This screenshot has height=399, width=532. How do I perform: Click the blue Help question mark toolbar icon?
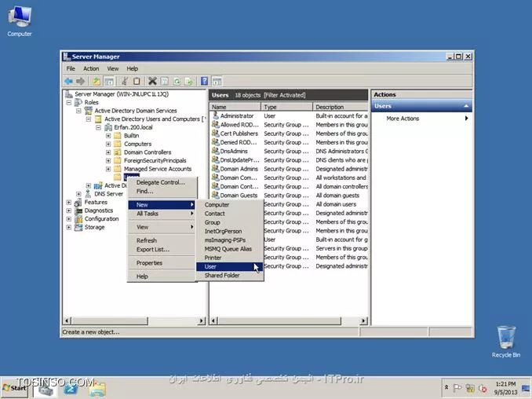(205, 81)
